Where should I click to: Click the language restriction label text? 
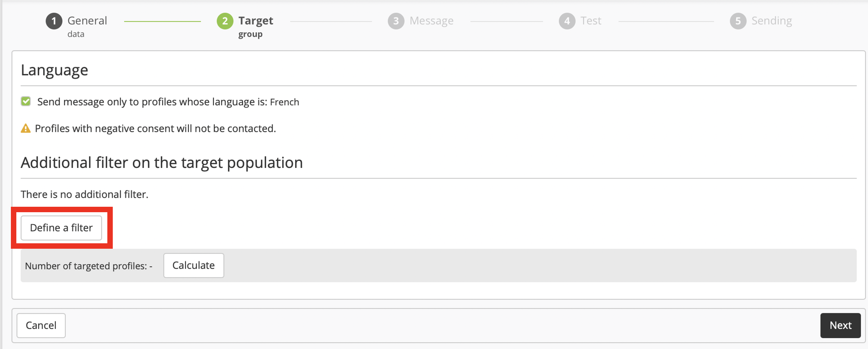[x=168, y=102]
